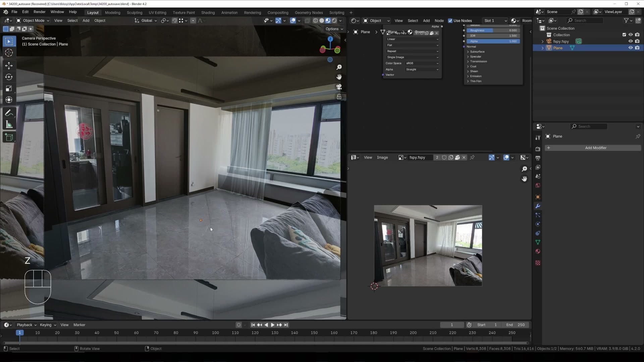Activate the Move tool
This screenshot has height=362, width=644.
9,65
